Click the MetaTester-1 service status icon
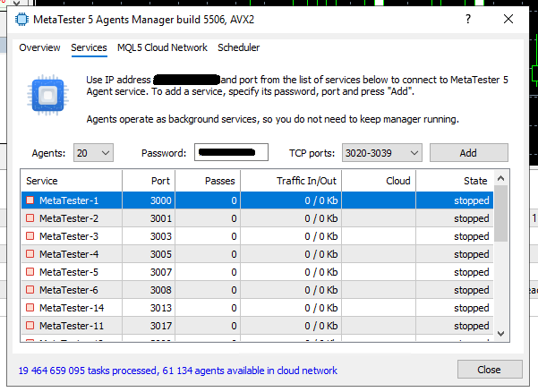 click(30, 200)
